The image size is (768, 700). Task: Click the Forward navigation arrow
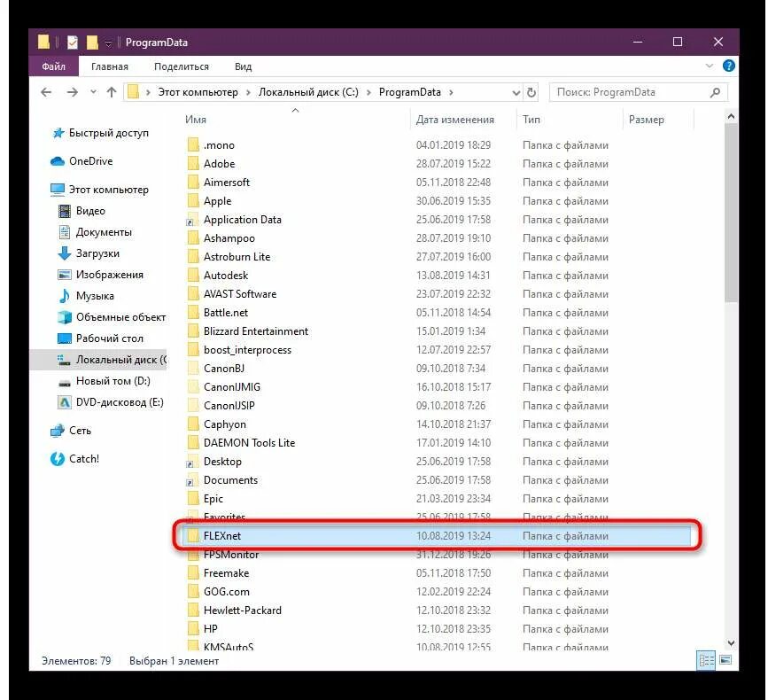pos(73,92)
